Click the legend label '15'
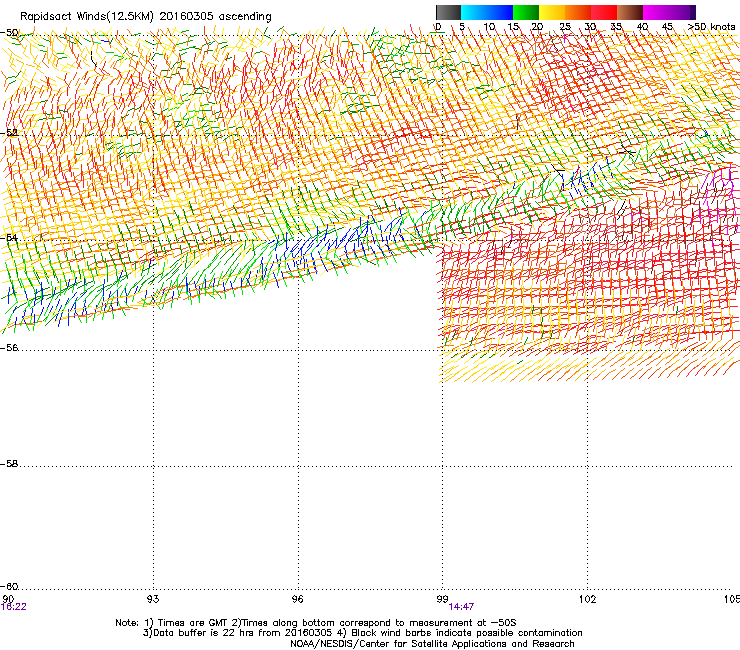 [x=514, y=27]
